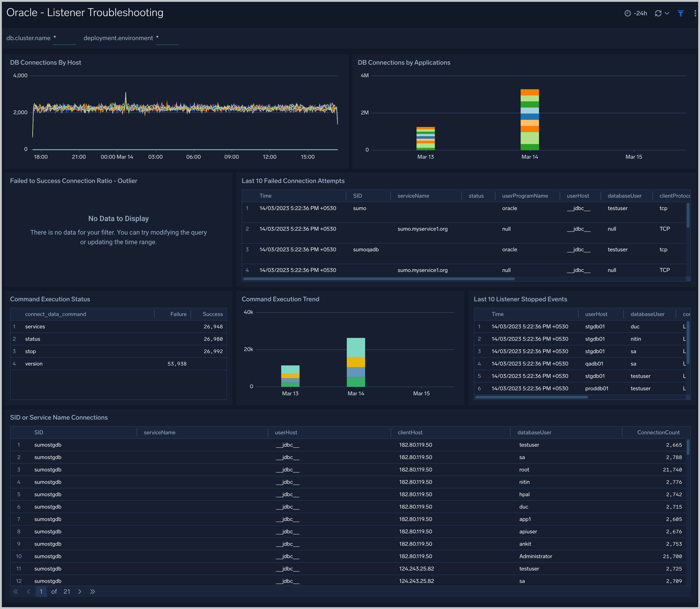Image resolution: width=700 pixels, height=609 pixels.
Task: Select the Mar 14 bar in DB Connections by Applications
Action: pyautogui.click(x=530, y=120)
